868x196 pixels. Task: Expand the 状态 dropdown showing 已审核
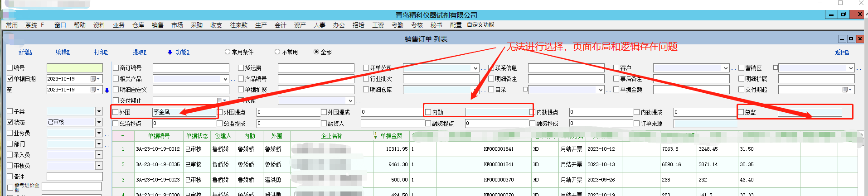pos(99,122)
